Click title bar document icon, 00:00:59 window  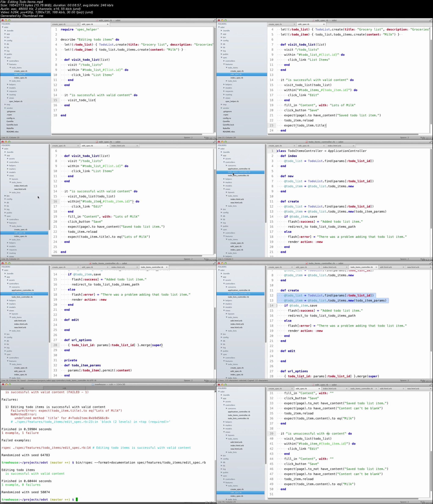pyautogui.click(x=97, y=20)
